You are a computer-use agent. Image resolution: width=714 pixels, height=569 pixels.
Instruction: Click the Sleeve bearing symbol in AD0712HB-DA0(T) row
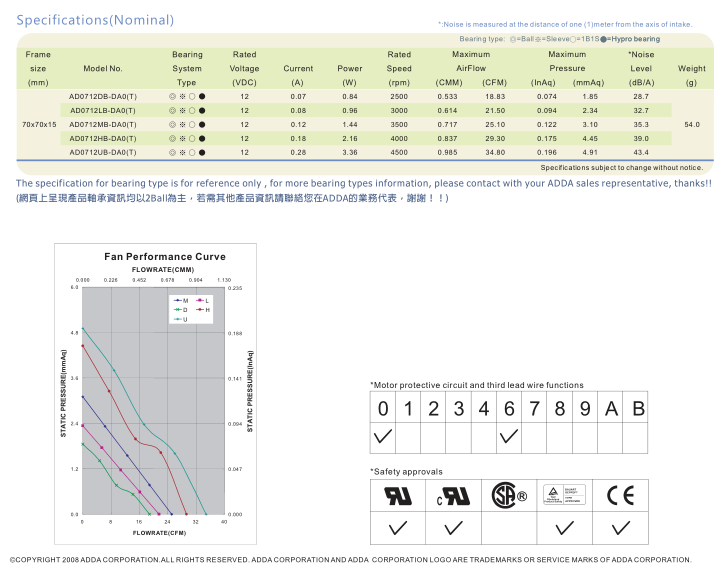coord(182,138)
